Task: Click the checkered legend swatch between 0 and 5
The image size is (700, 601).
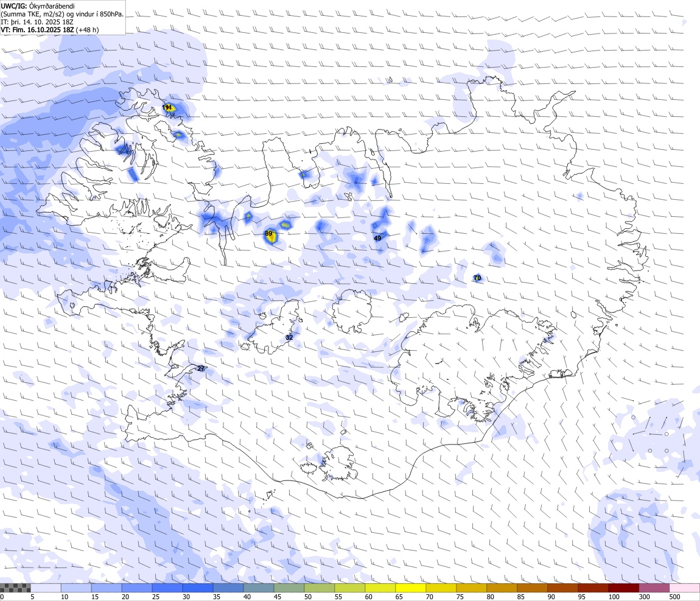Action: (x=15, y=588)
